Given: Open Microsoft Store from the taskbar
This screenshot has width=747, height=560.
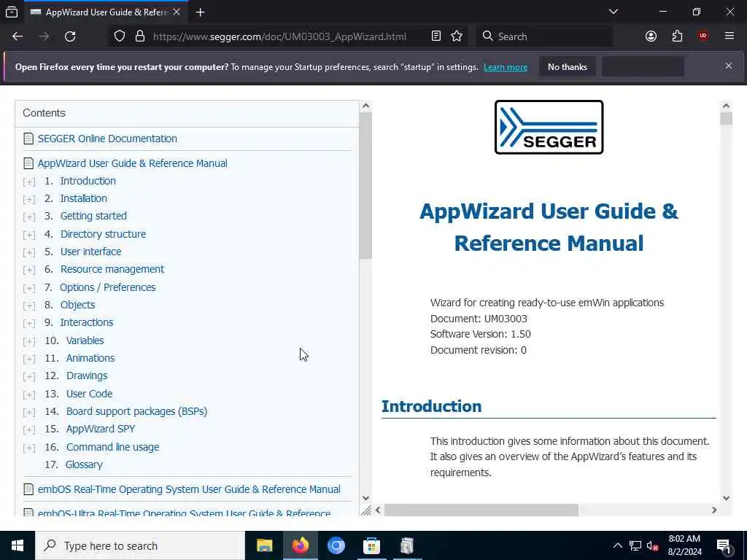Looking at the screenshot, I should click(371, 545).
